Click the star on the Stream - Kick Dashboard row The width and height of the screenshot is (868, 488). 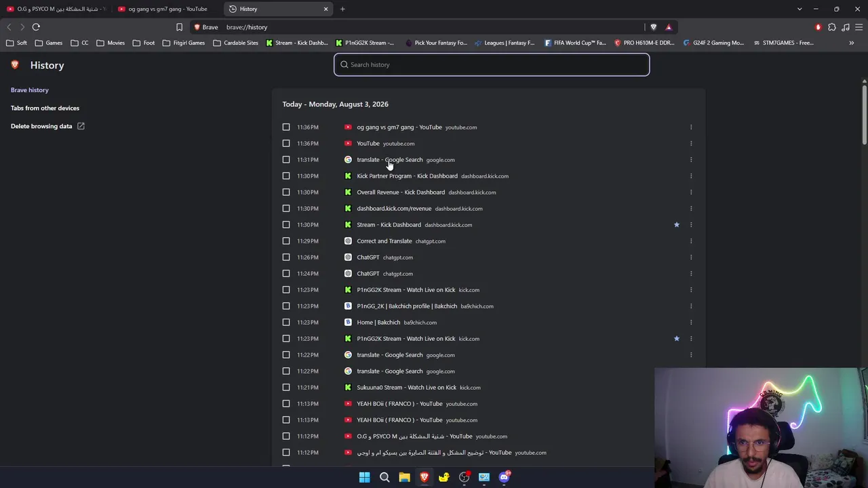[x=676, y=225]
